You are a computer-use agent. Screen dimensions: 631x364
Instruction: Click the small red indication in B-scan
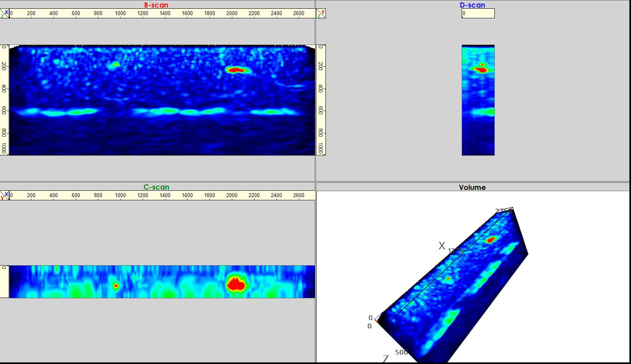116,64
